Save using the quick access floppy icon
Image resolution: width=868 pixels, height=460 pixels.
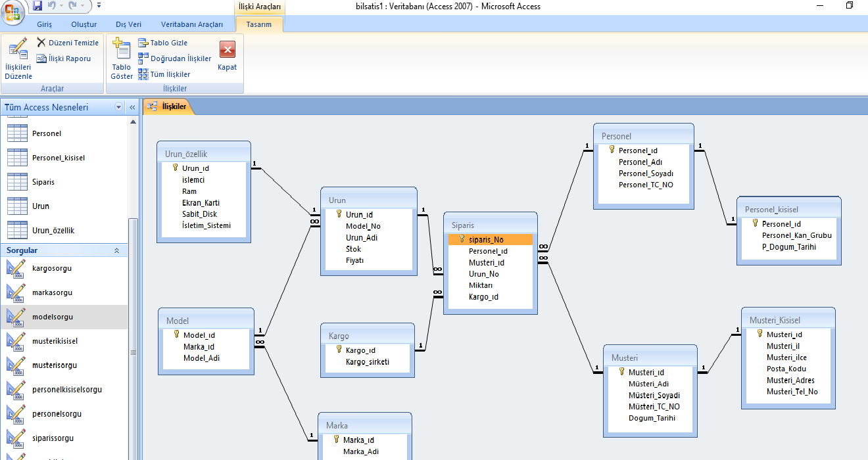(x=37, y=6)
